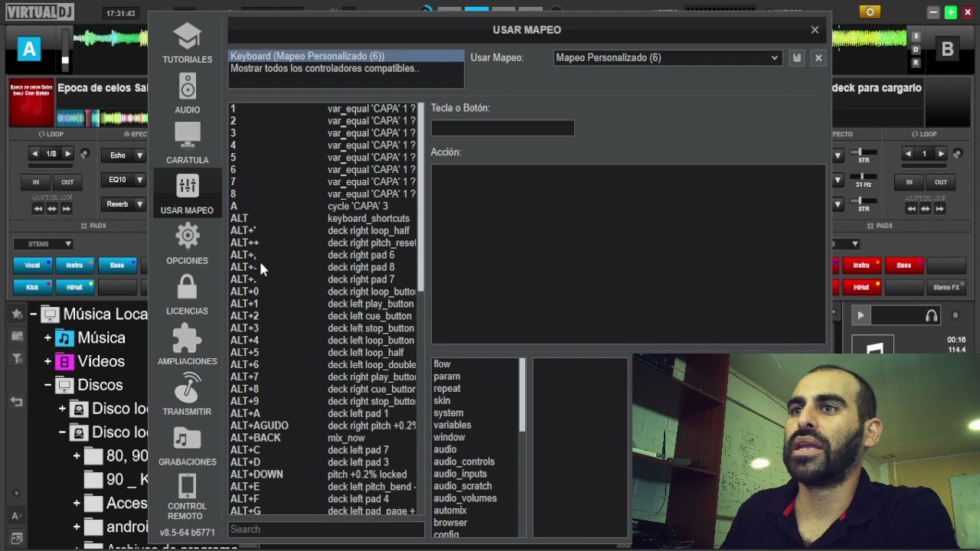The height and width of the screenshot is (551, 980).
Task: Select the audio_controls action category
Action: 464,461
